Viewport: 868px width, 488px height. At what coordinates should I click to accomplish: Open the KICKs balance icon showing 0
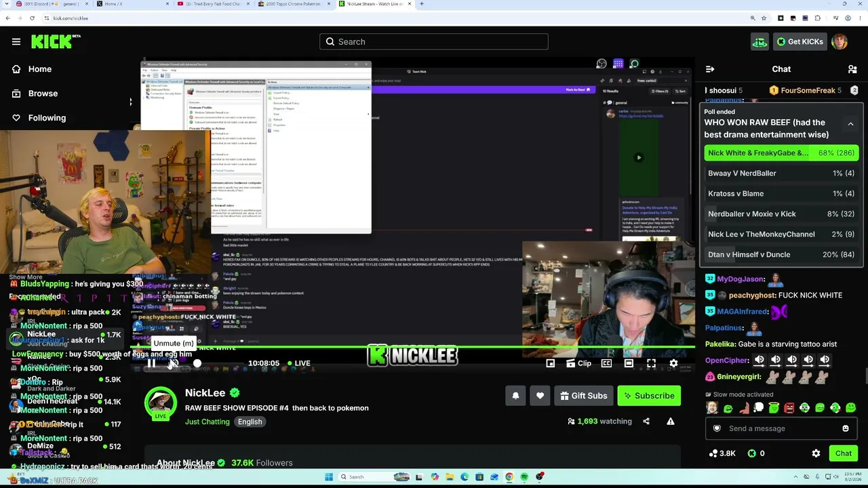coord(756,453)
